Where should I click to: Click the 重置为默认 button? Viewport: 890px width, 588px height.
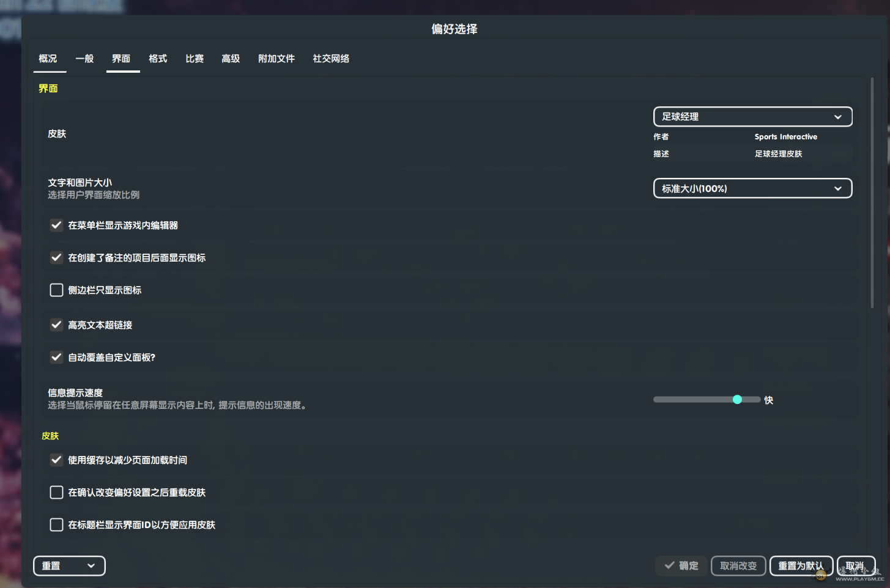[801, 566]
